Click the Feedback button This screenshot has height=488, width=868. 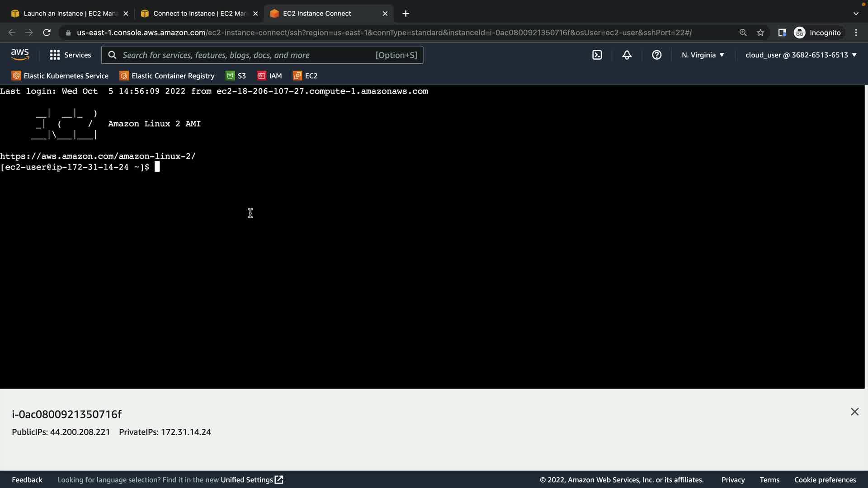[27, 480]
